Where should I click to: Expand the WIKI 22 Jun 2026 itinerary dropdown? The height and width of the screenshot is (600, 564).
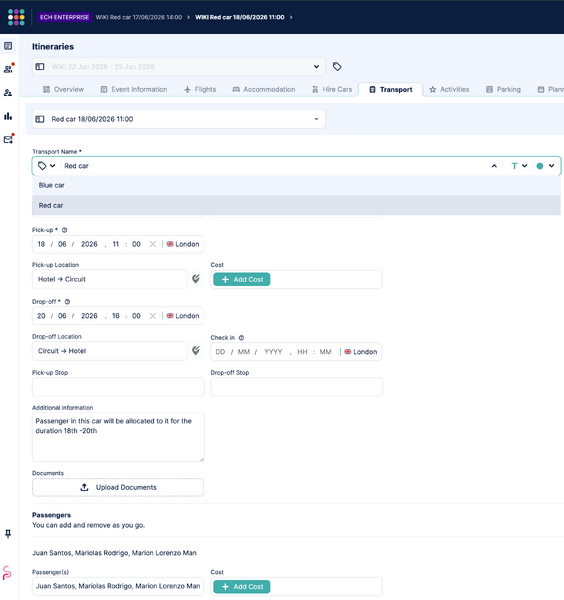point(316,67)
